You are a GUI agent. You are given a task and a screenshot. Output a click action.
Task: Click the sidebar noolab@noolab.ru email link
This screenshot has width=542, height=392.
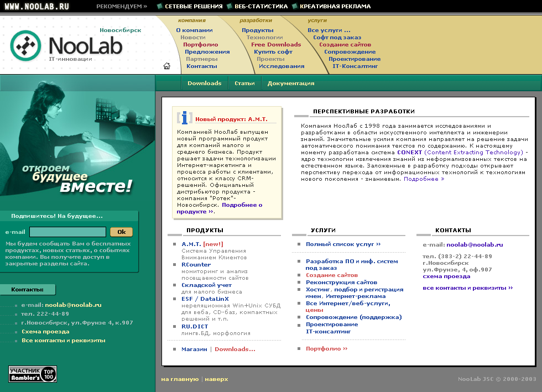(73, 305)
